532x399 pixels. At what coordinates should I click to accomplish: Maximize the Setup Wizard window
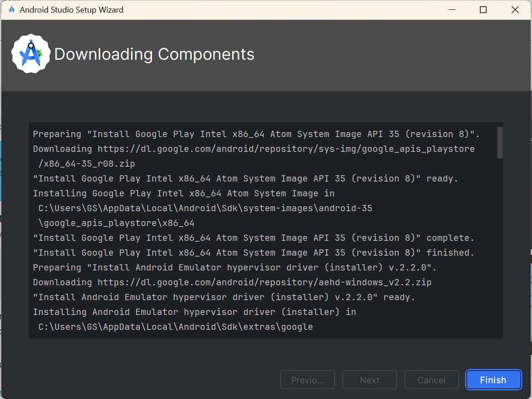click(x=483, y=9)
